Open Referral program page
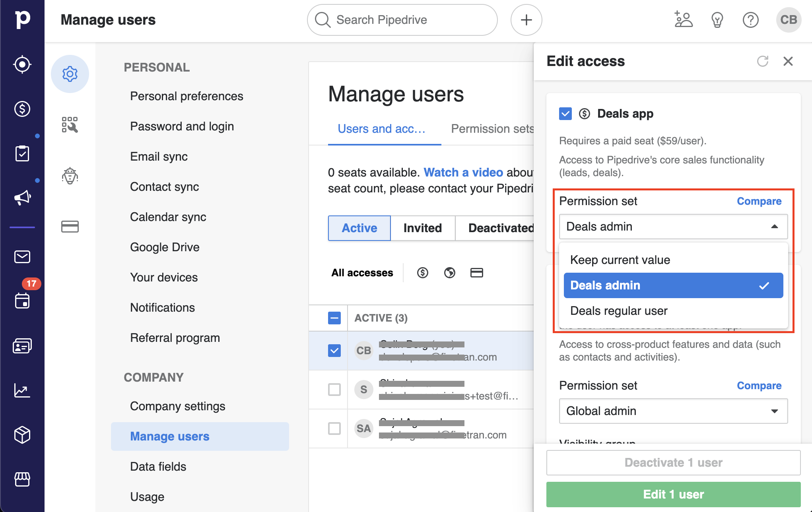The width and height of the screenshot is (812, 512). pyautogui.click(x=175, y=338)
